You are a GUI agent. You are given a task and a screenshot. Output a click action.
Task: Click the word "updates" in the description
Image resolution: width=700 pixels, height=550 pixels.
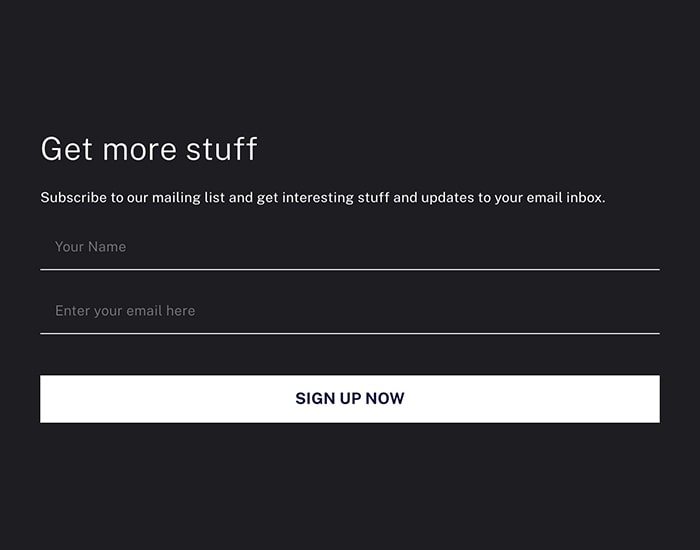pos(447,198)
